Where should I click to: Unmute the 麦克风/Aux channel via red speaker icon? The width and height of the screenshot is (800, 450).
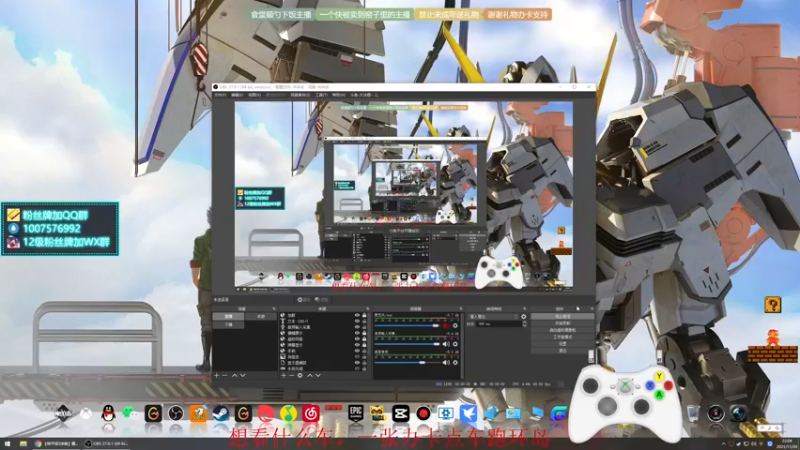(446, 326)
